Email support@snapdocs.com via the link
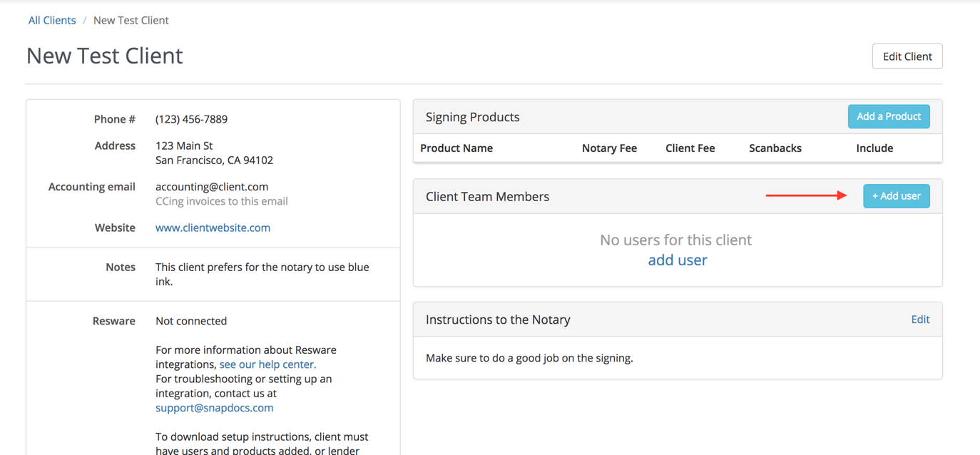The height and width of the screenshot is (455, 980). (x=214, y=407)
